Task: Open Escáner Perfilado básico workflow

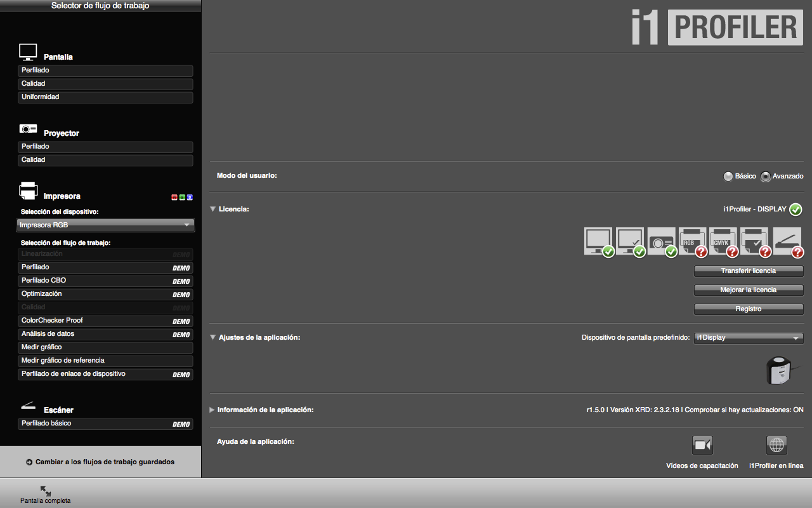Action: coord(105,424)
